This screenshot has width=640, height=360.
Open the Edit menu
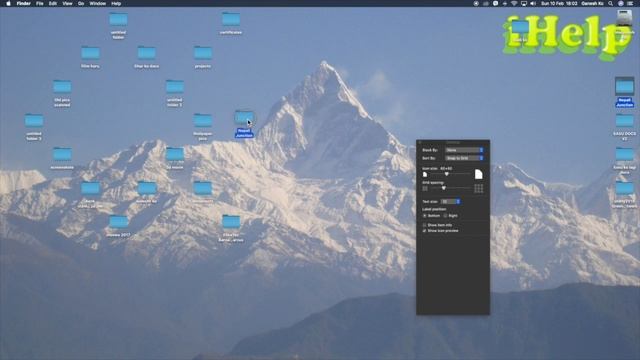click(x=53, y=3)
